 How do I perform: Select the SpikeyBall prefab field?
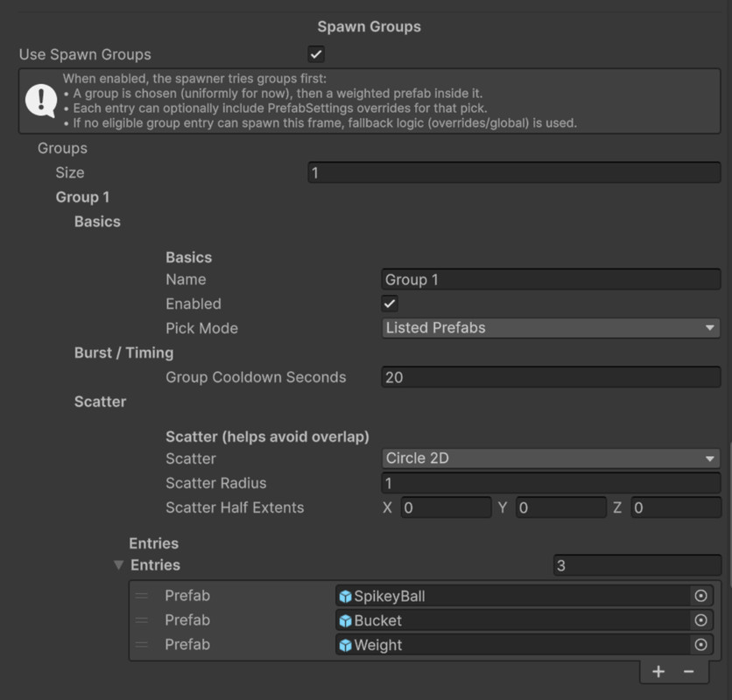pos(512,596)
